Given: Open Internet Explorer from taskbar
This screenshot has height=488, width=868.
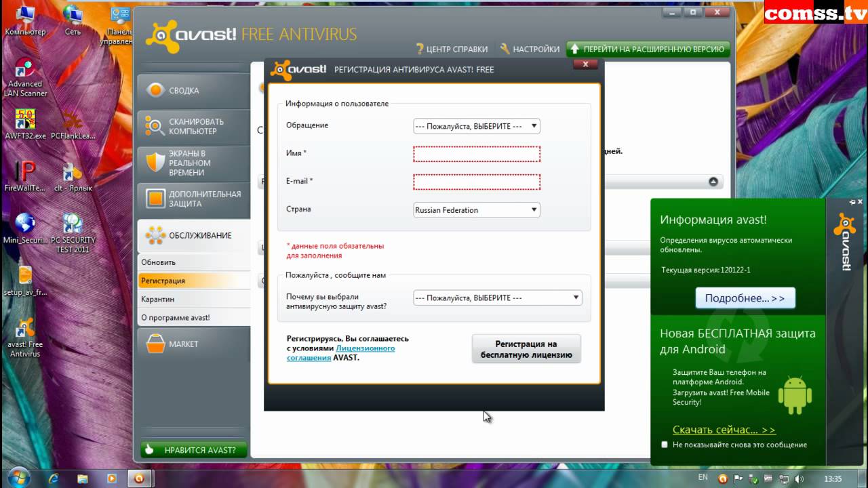Looking at the screenshot, I should [x=54, y=479].
